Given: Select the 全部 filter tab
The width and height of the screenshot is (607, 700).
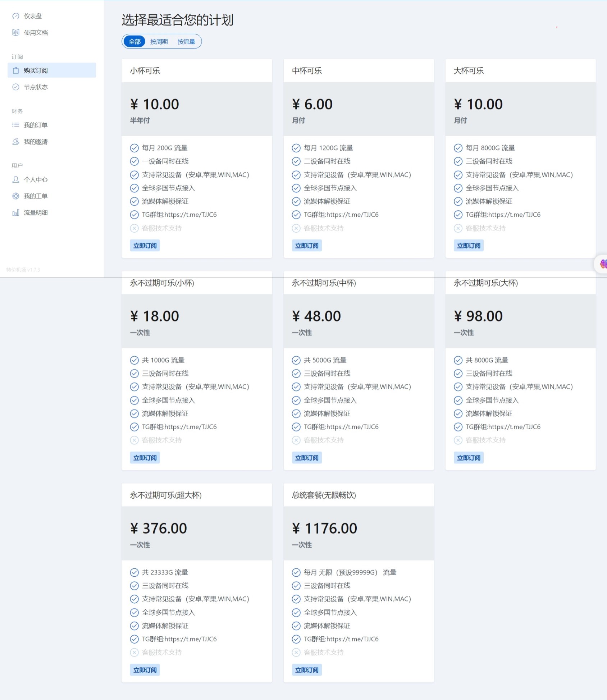Looking at the screenshot, I should (x=134, y=42).
